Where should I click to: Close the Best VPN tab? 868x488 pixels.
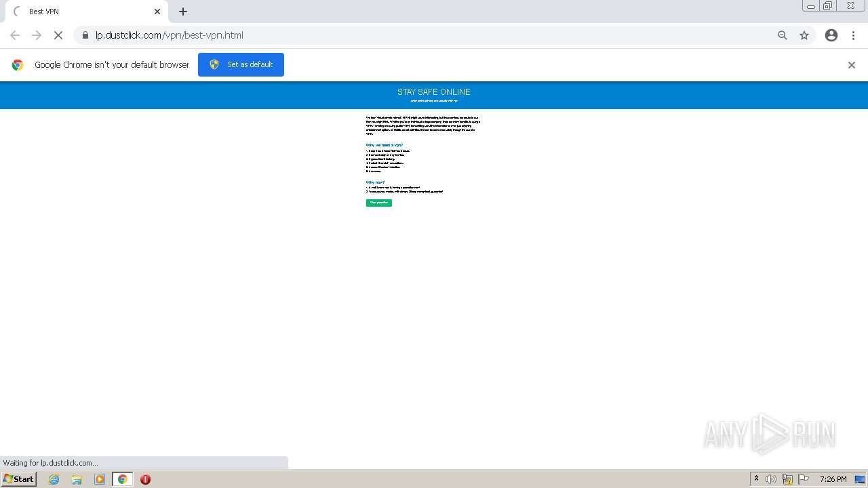point(157,12)
